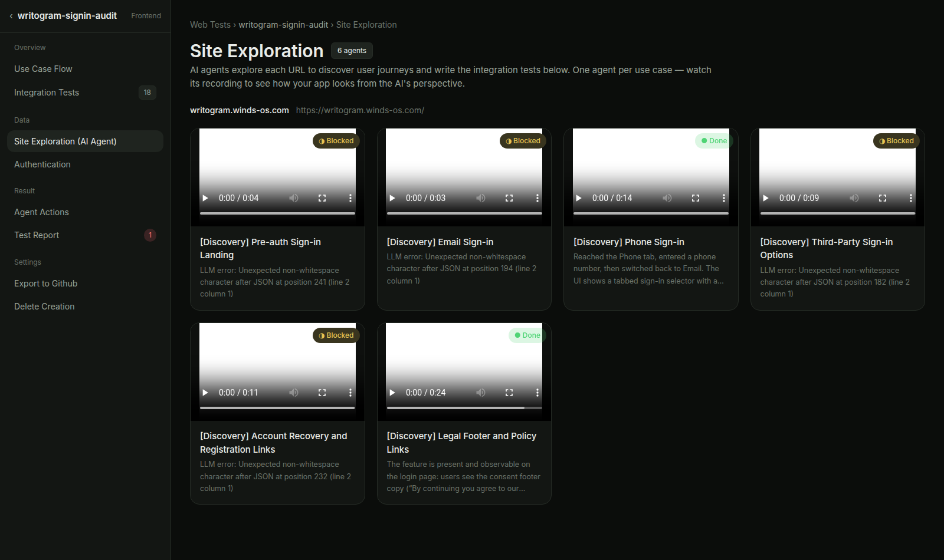
Task: Mute the Legal Footer and Policy Links video
Action: click(x=481, y=393)
